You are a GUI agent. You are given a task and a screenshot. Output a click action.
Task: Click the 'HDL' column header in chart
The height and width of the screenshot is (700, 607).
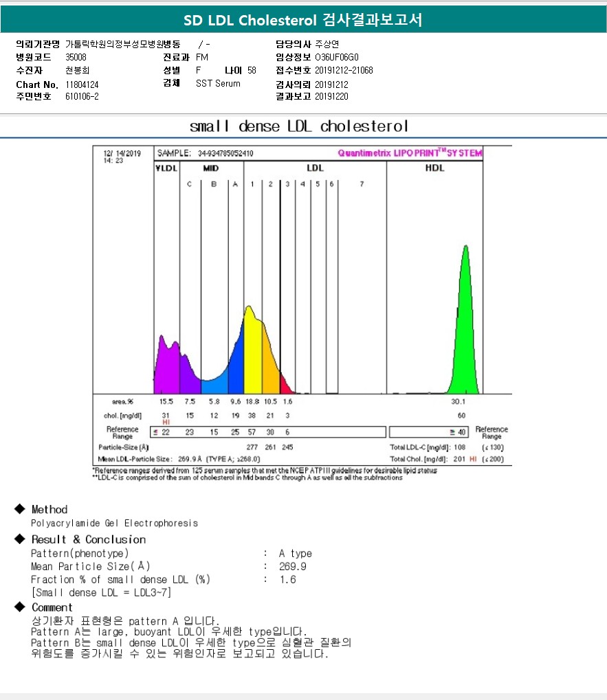point(434,168)
